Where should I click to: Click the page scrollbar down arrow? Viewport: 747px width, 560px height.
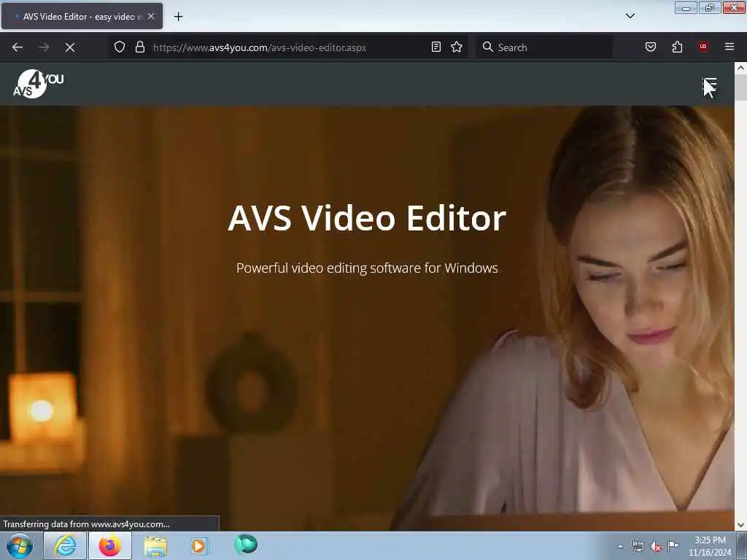740,525
